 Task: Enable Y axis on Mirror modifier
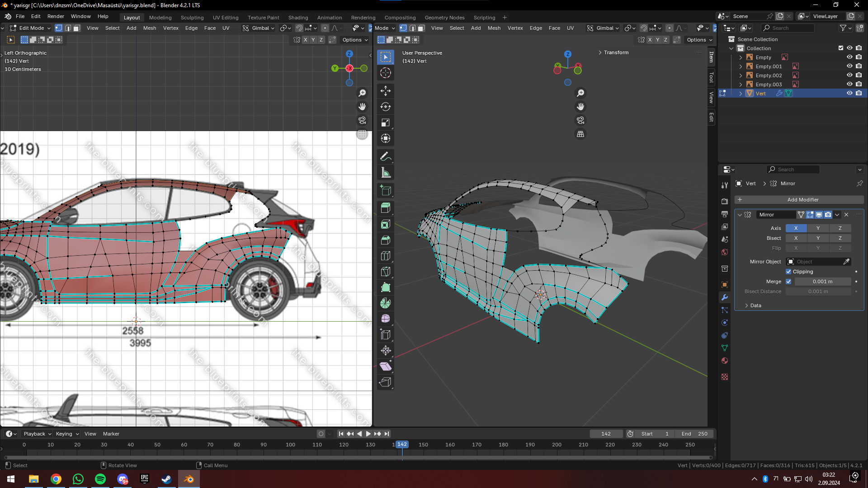pos(817,228)
